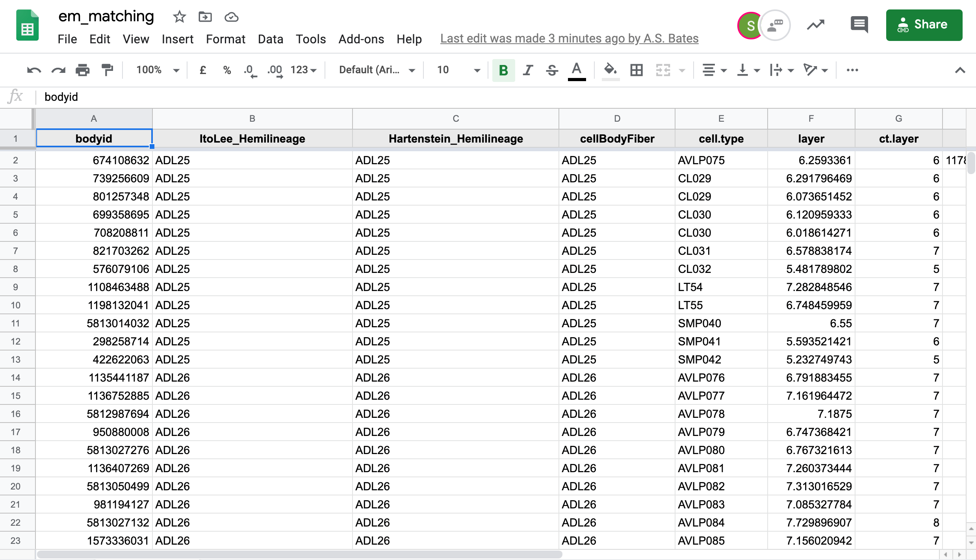
Task: Open the number format dropdown showing 123
Action: pyautogui.click(x=305, y=69)
